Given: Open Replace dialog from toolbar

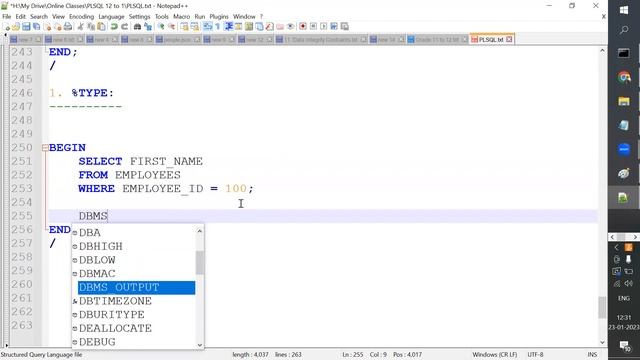Looking at the screenshot, I should [x=148, y=27].
